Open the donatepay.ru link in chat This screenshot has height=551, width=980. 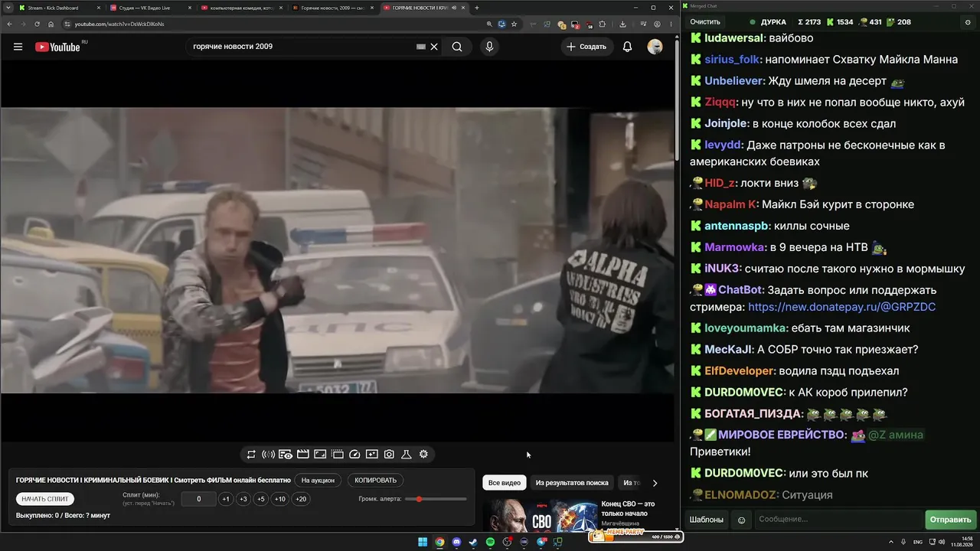click(x=841, y=307)
